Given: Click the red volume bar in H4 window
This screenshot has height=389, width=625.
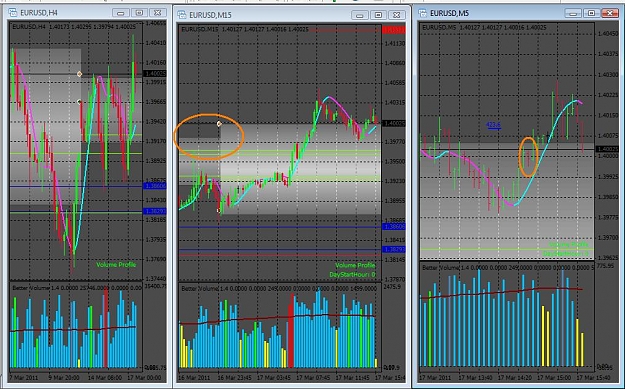Looking at the screenshot, I should click(x=106, y=328).
